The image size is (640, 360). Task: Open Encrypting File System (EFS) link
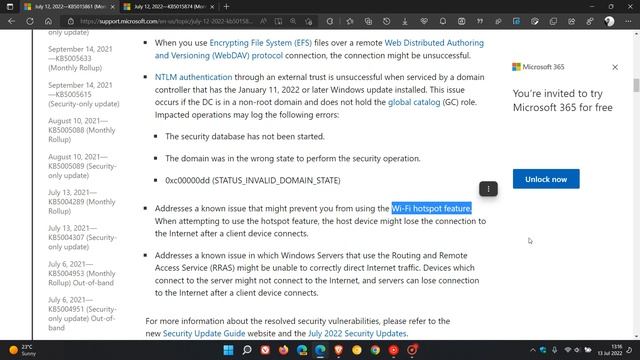(x=260, y=43)
